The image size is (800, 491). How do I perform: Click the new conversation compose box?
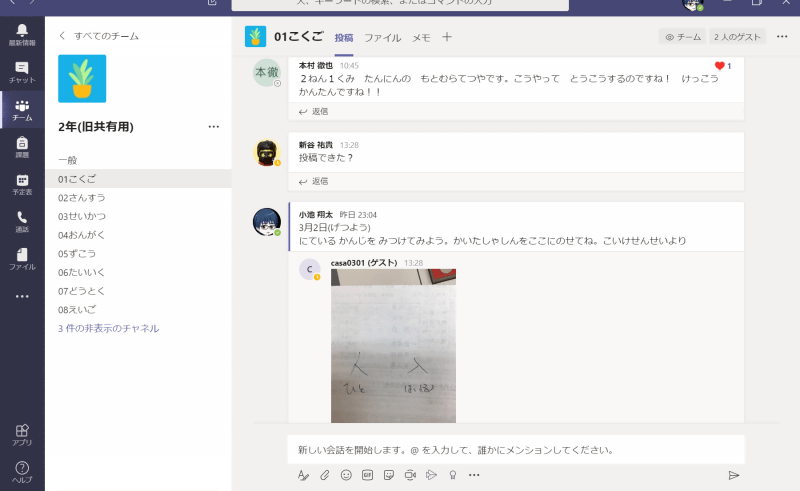(516, 450)
